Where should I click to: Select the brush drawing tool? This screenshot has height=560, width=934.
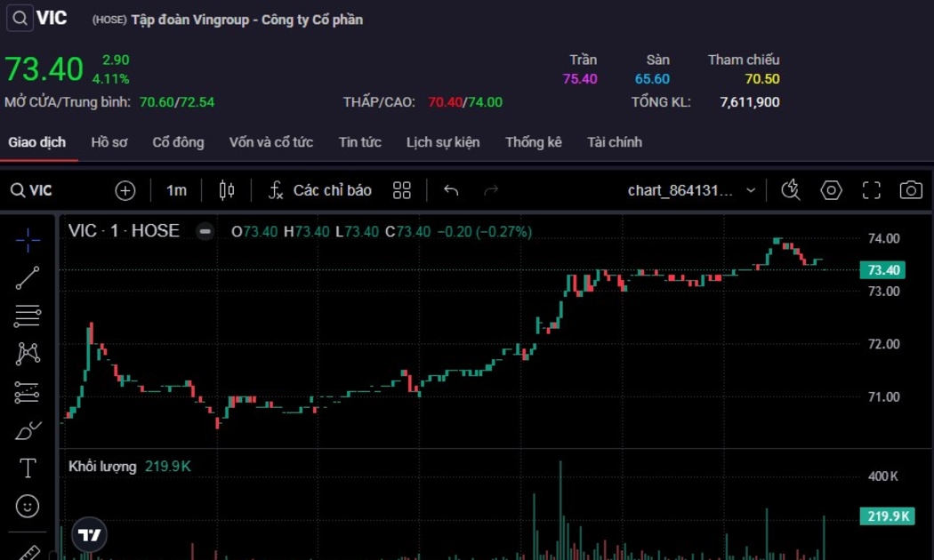coord(28,431)
